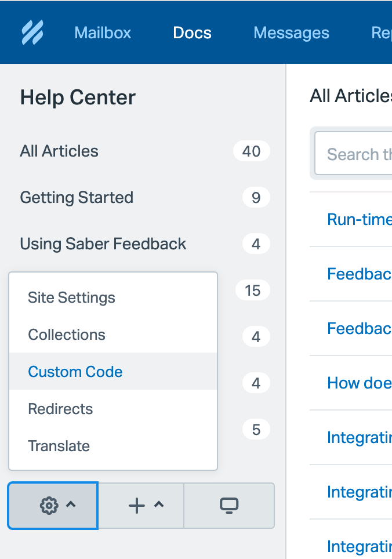Open Using Saber Feedback category
The height and width of the screenshot is (559, 392).
103,244
